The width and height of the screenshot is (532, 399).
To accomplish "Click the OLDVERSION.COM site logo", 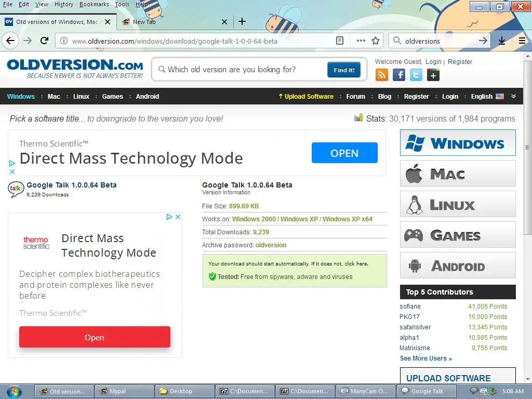I will coord(75,69).
